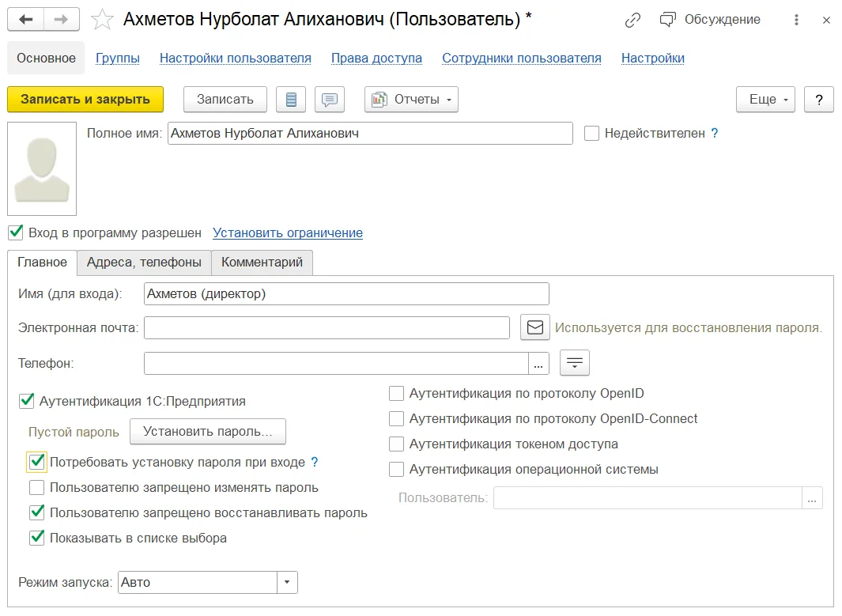Viewport: 842px width, 616px height.
Task: Close the user form with X
Action: (x=826, y=20)
